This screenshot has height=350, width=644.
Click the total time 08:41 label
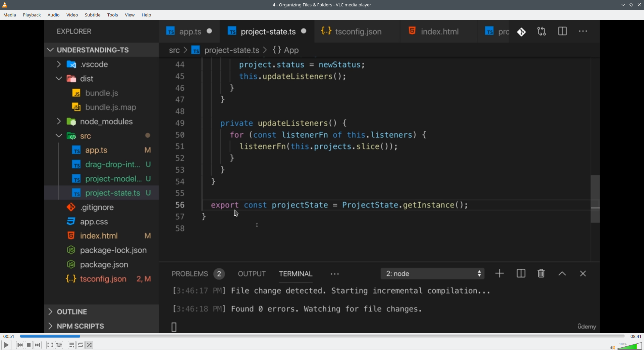636,336
